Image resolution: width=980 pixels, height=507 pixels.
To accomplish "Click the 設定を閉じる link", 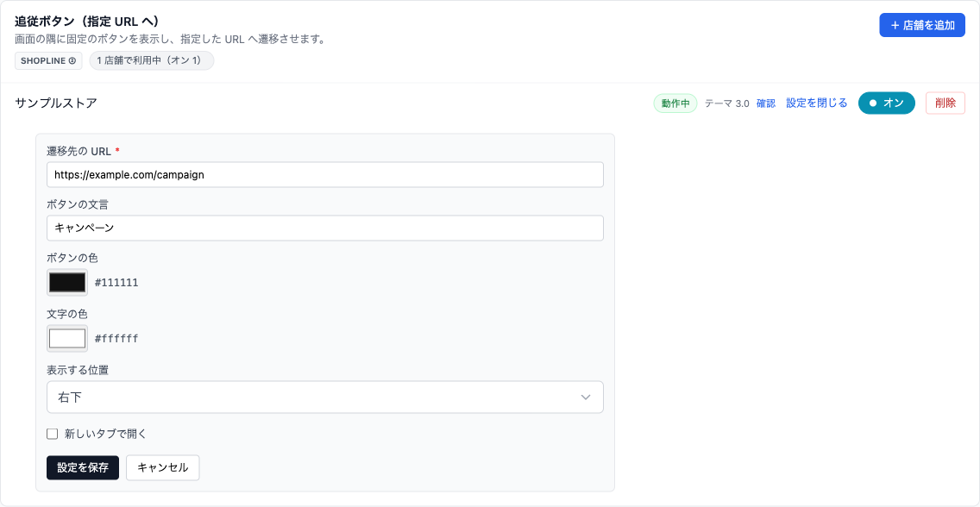I will coord(816,103).
